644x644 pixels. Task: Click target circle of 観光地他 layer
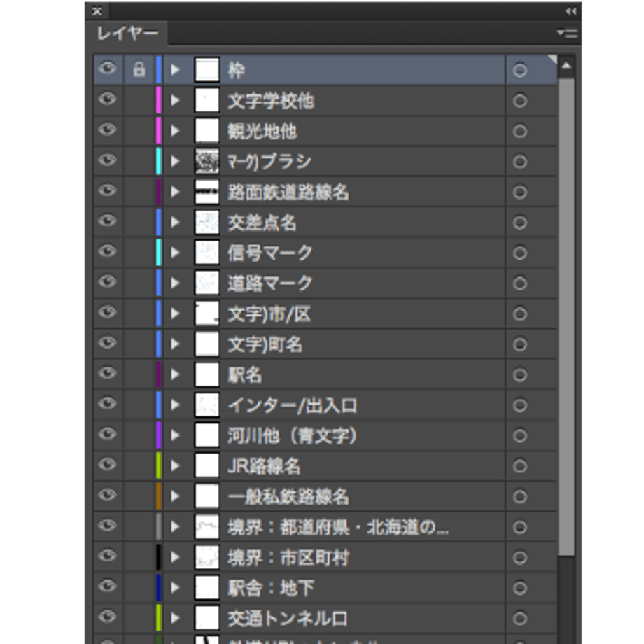click(x=520, y=131)
